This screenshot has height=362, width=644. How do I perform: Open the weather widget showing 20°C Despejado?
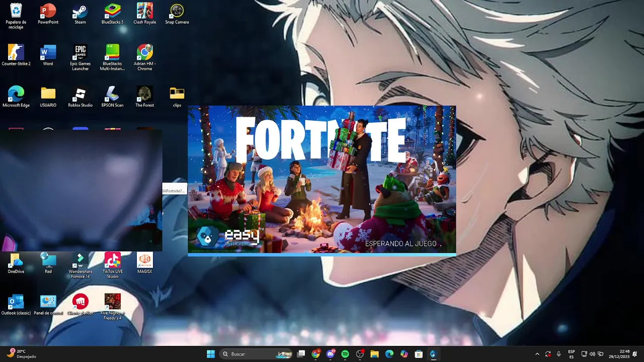pyautogui.click(x=21, y=354)
